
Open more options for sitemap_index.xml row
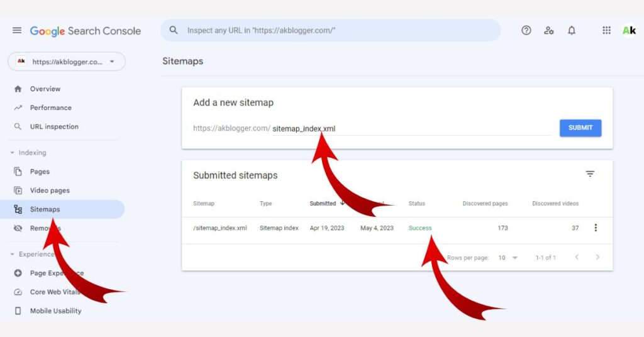(596, 228)
